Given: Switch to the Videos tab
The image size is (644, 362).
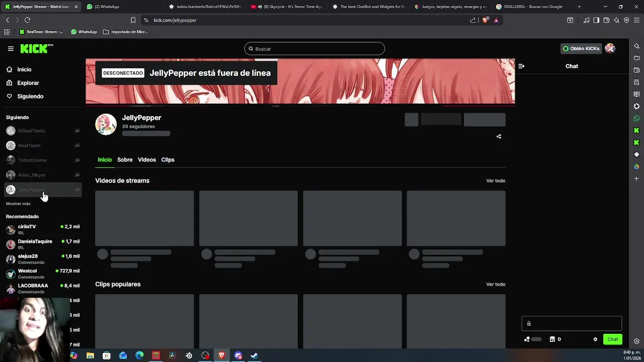Looking at the screenshot, I should [147, 159].
